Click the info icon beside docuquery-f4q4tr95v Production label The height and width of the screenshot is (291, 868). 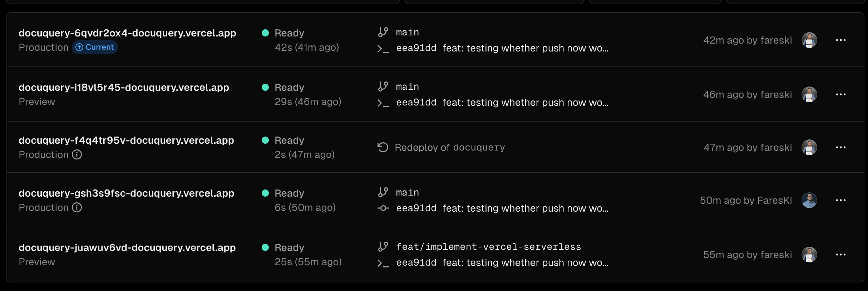point(77,154)
